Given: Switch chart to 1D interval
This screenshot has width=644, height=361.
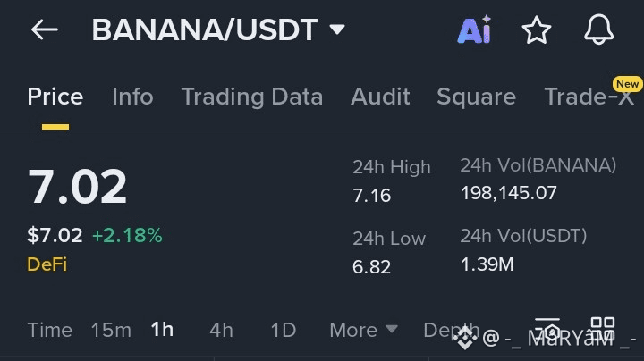Looking at the screenshot, I should [283, 330].
